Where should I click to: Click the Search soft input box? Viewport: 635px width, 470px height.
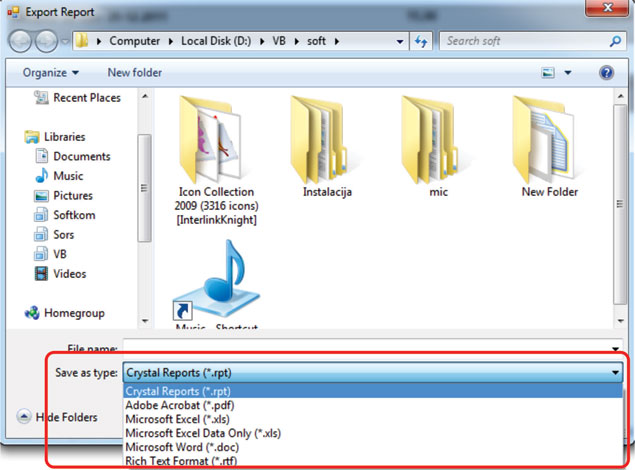(x=524, y=41)
